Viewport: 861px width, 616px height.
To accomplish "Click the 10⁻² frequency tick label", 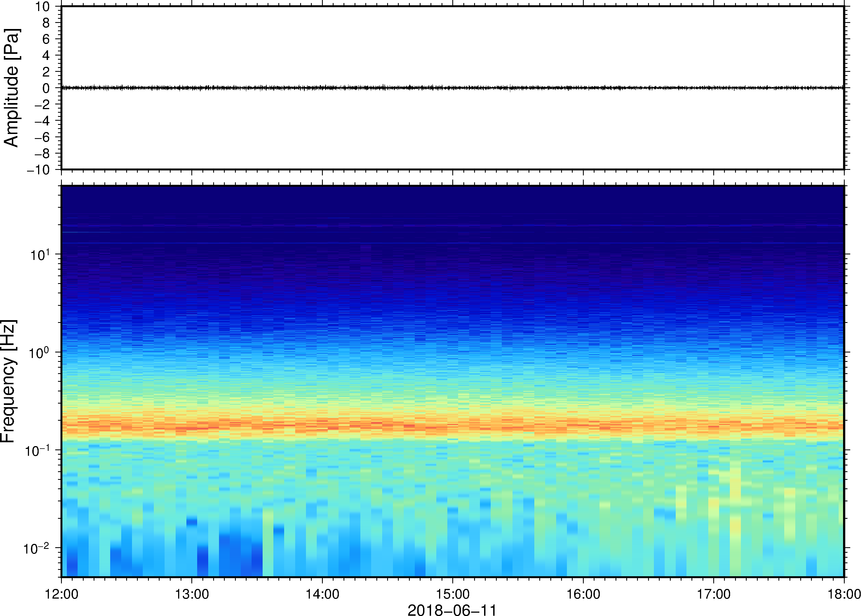I will [36, 548].
